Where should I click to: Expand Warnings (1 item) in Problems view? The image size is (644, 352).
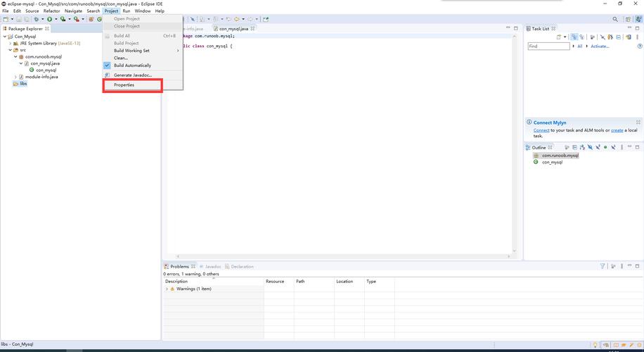pos(167,289)
